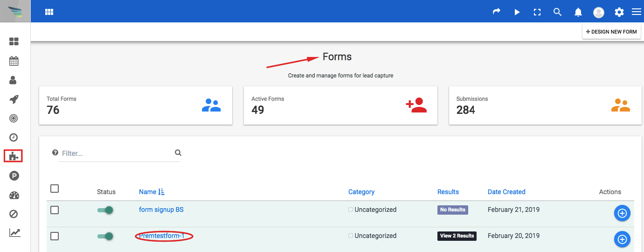Click the apps grid icon in header

(49, 12)
